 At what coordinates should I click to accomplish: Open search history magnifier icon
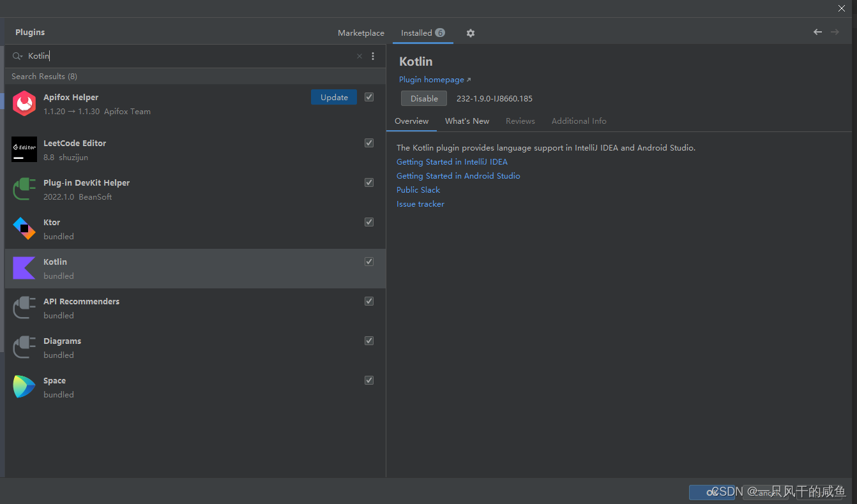click(17, 56)
